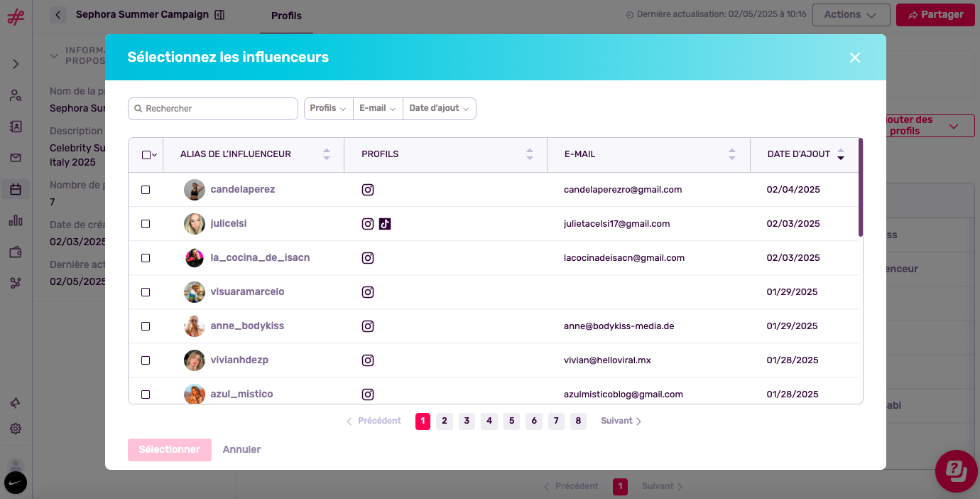The image size is (980, 499).
Task: Check the la_cocina_de_isacn row checkbox
Action: (x=146, y=258)
